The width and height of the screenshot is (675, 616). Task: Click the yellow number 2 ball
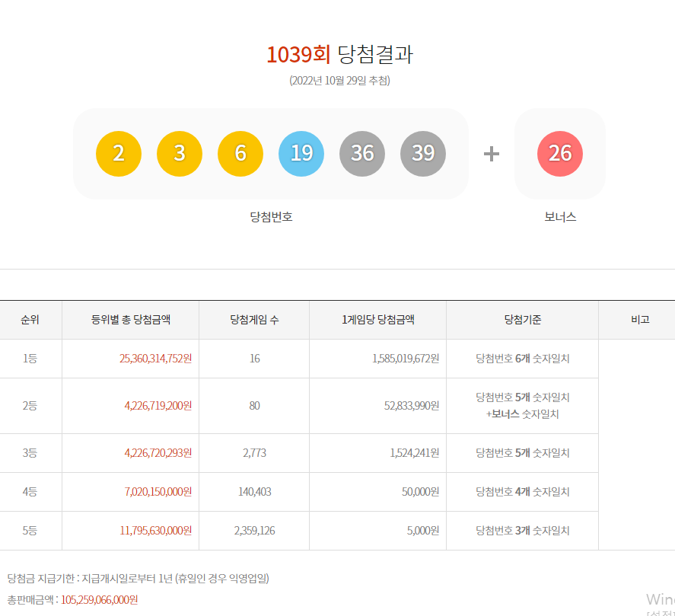coord(119,154)
